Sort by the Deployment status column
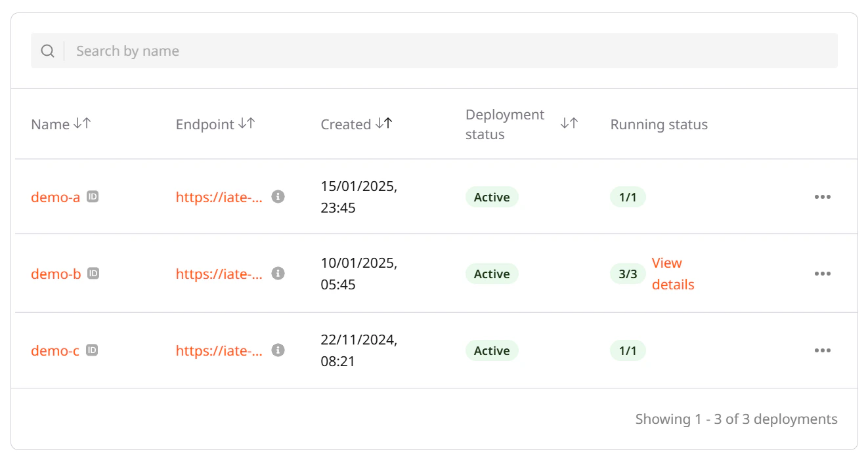The height and width of the screenshot is (458, 868). tap(569, 123)
